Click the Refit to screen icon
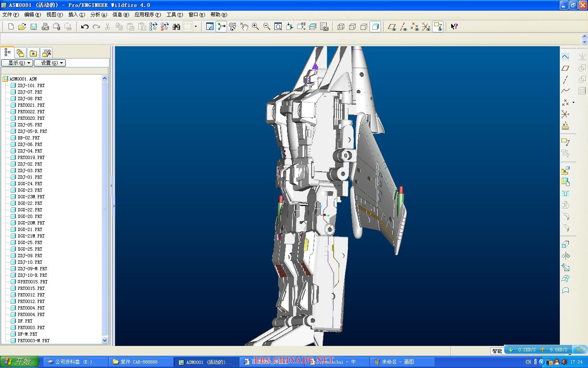Screen dimensions: 588x368 click(x=278, y=27)
